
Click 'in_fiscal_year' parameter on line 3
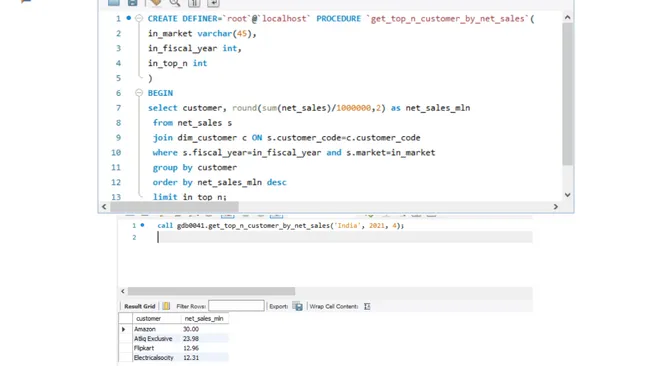[x=182, y=48]
